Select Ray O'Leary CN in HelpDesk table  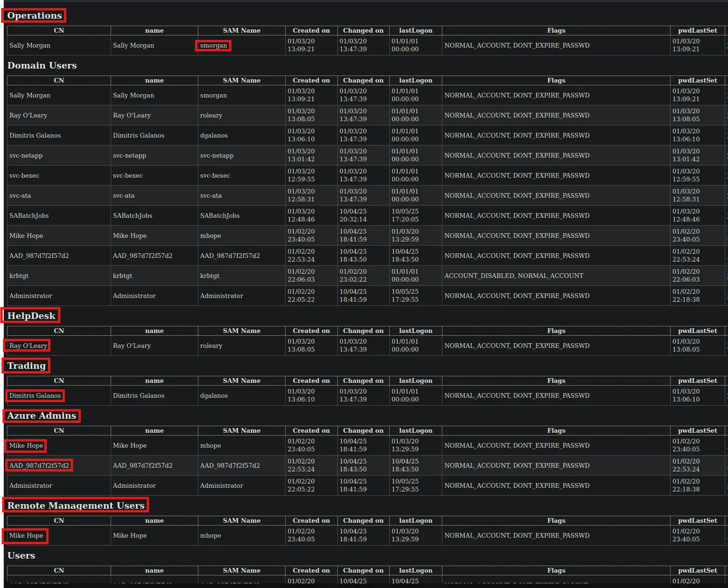(x=28, y=346)
